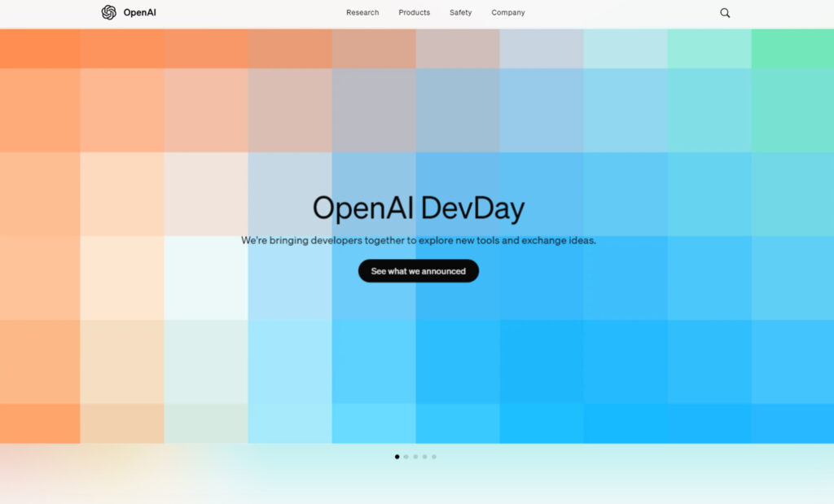Click the orange tile in top-left corner

[x=40, y=49]
